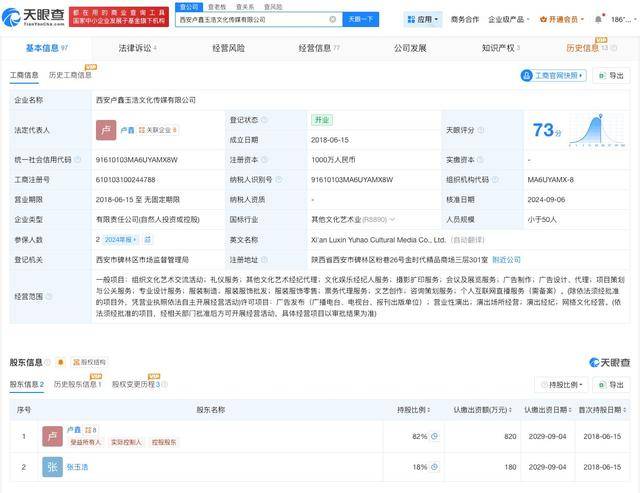This screenshot has width=640, height=493.
Task: Export the shareholder table with 导出
Action: coord(609,384)
